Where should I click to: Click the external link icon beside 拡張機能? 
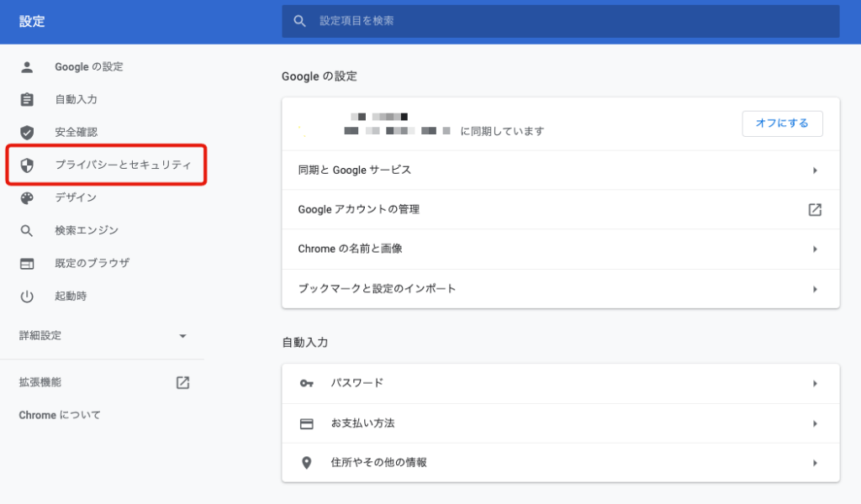(182, 382)
